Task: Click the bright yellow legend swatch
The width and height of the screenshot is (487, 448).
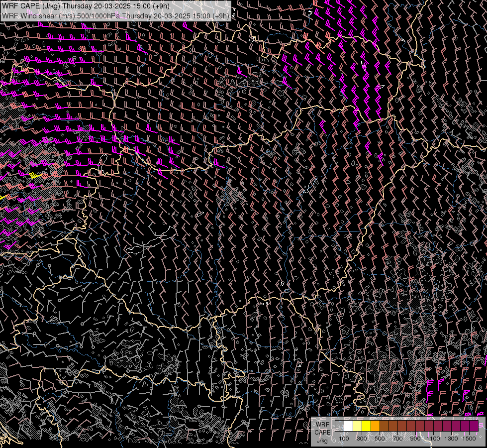Action: 367,426
